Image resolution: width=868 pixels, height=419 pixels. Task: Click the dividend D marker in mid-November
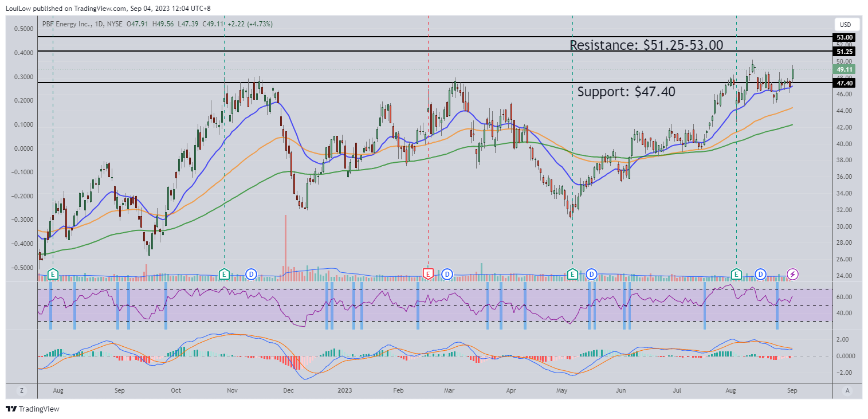click(x=251, y=274)
